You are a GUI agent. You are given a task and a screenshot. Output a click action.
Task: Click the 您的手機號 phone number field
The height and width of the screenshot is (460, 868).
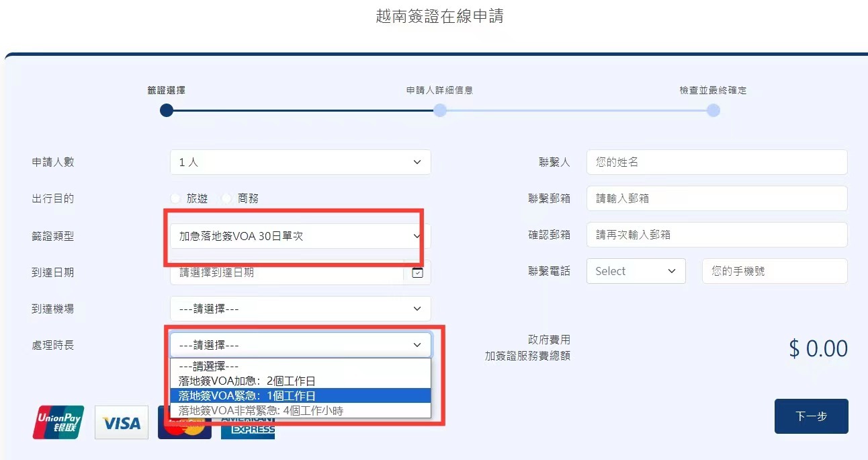coord(774,271)
